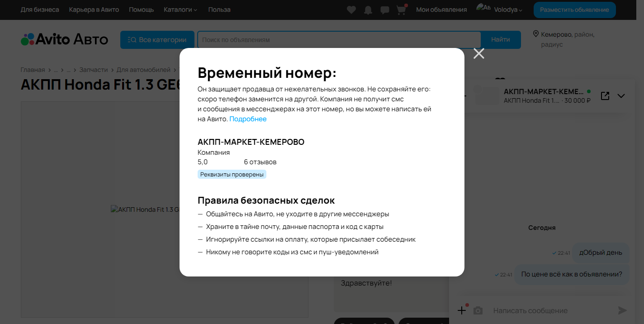
Task: Focus the Поиск по объявлениям field
Action: (x=339, y=40)
